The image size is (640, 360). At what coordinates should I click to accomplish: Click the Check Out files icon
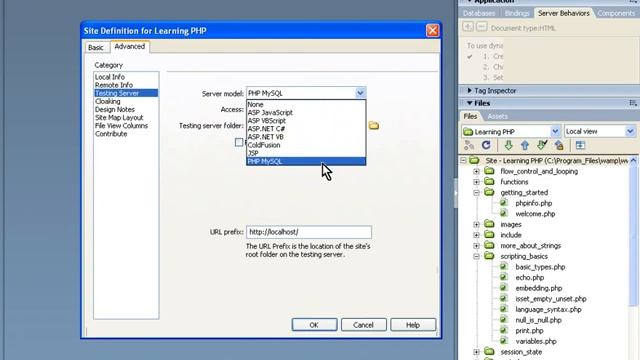point(542,145)
